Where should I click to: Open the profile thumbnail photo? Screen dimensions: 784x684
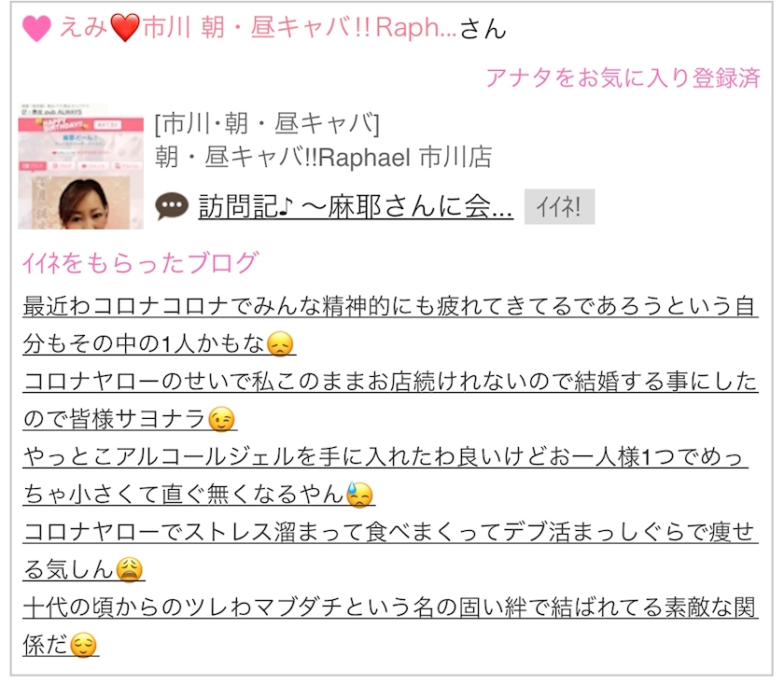81,166
